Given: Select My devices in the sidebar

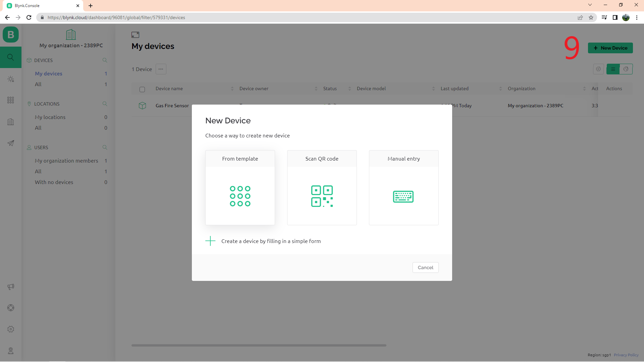Looking at the screenshot, I should (x=49, y=73).
